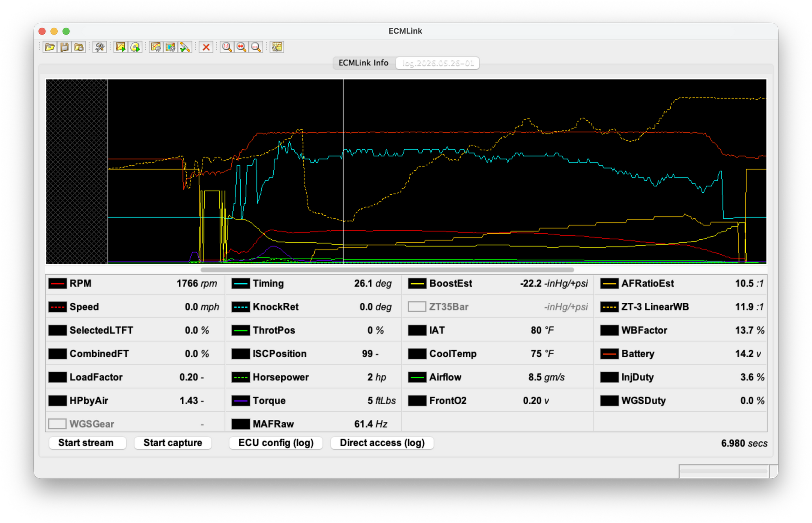Toggle the Torque purple line swatch
Viewport: 812px width, 523px height.
[x=241, y=401]
